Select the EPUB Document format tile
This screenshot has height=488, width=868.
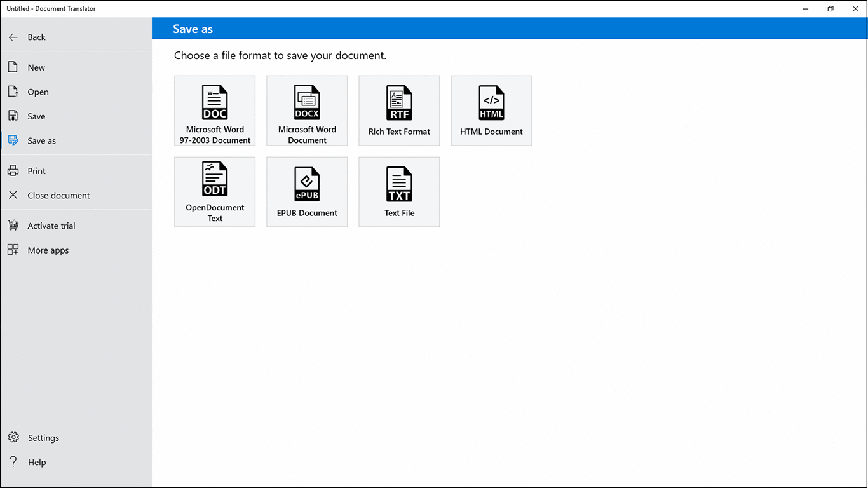pyautogui.click(x=307, y=191)
